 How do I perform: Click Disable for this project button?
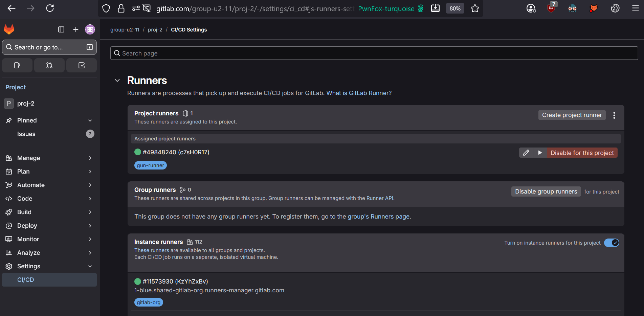point(582,153)
